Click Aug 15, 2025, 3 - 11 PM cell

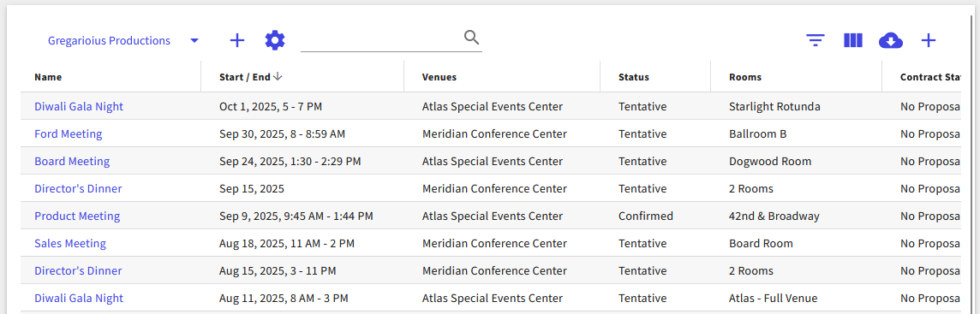coord(278,271)
